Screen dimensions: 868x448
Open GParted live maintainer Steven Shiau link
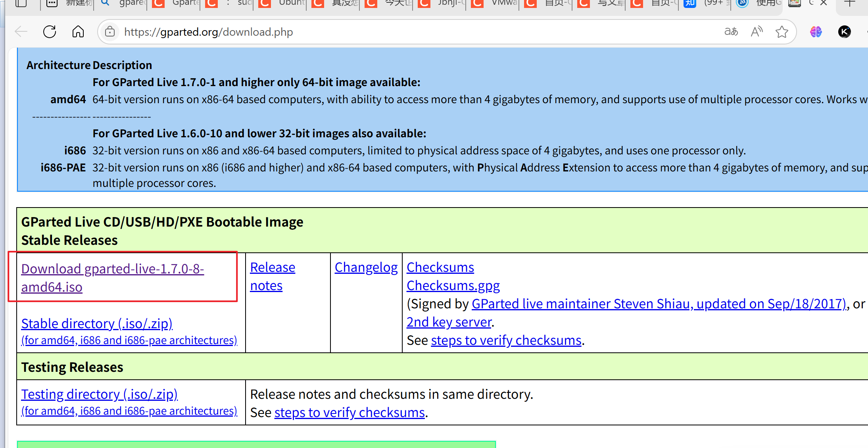coord(659,304)
